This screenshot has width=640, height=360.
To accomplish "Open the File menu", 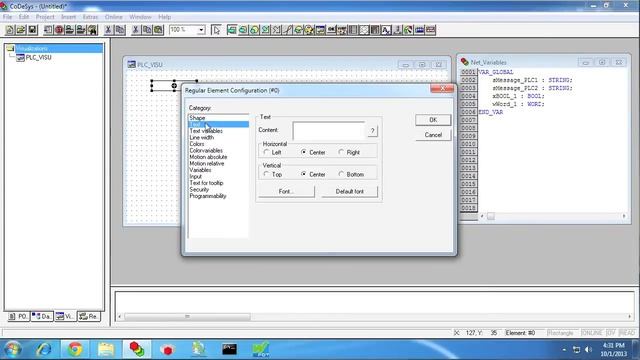I will (x=7, y=17).
